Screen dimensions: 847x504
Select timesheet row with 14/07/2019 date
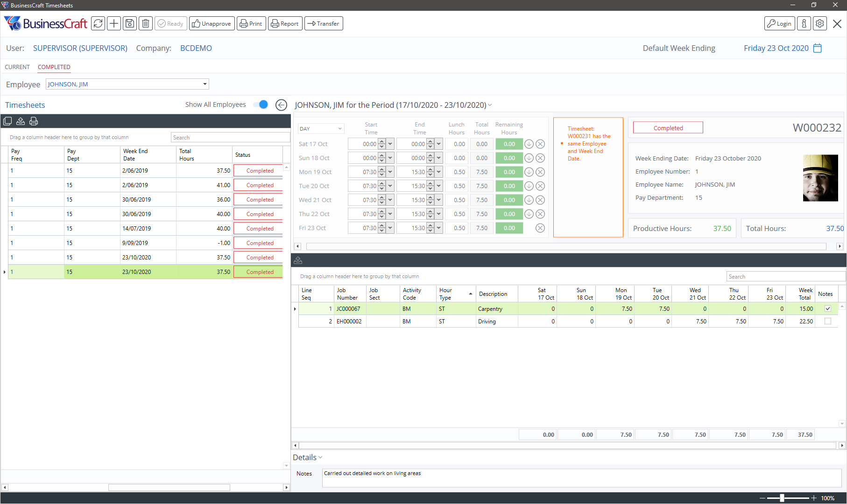(145, 228)
